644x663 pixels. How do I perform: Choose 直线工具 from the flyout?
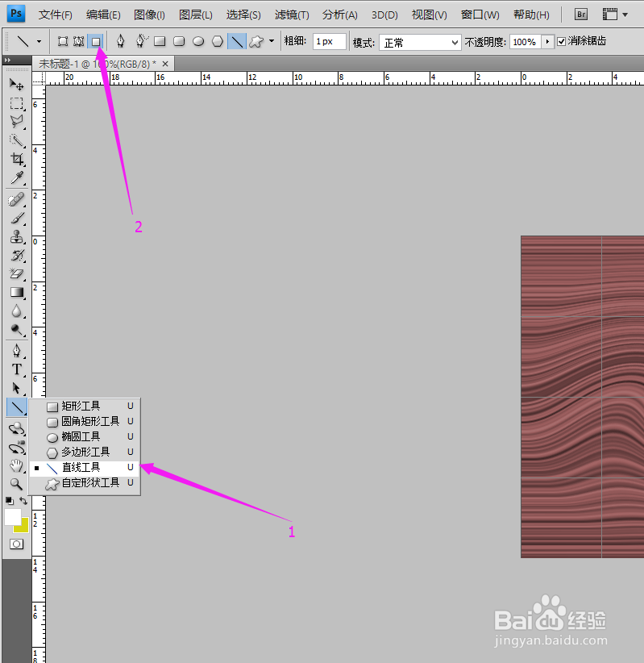(x=85, y=468)
